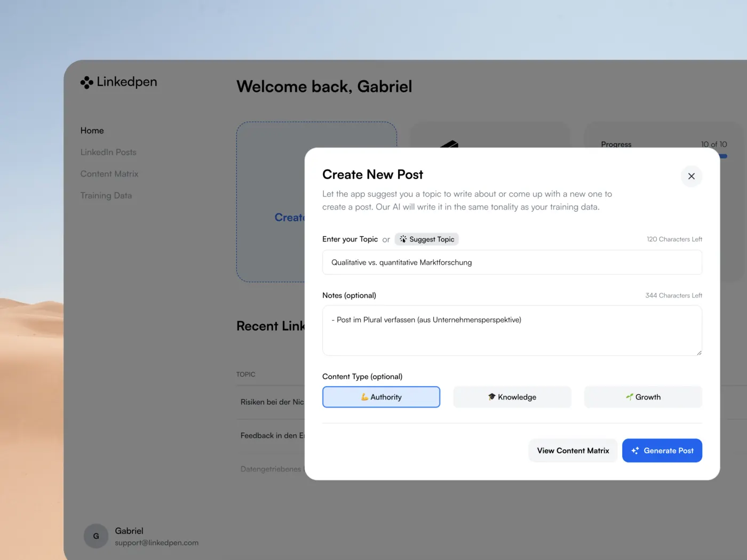
Task: Click the TOPIC column header
Action: [246, 374]
